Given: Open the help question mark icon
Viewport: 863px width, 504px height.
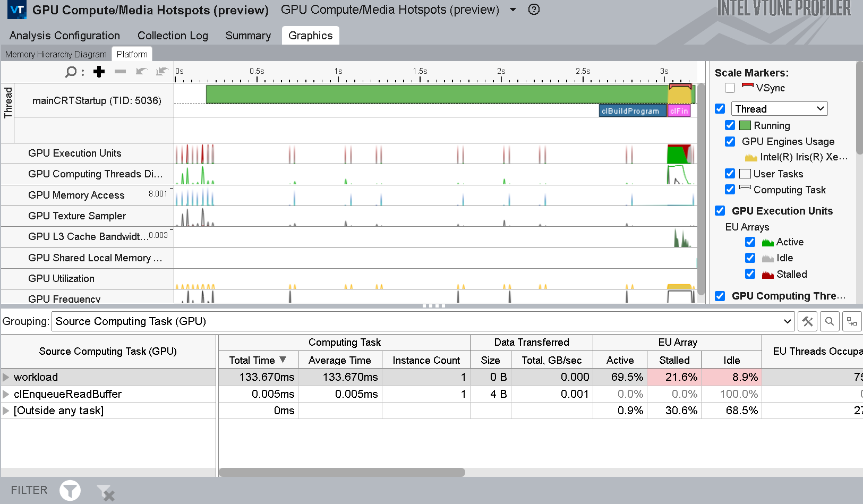Looking at the screenshot, I should coord(534,10).
